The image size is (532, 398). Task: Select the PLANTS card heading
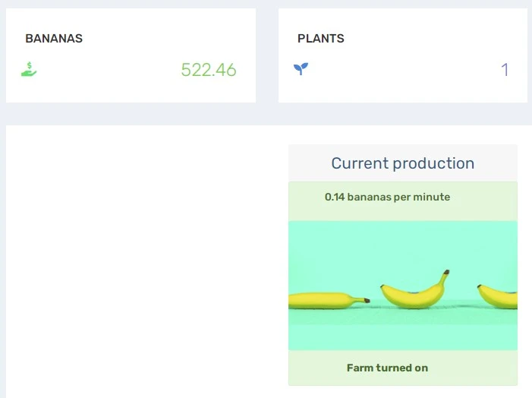click(x=320, y=39)
